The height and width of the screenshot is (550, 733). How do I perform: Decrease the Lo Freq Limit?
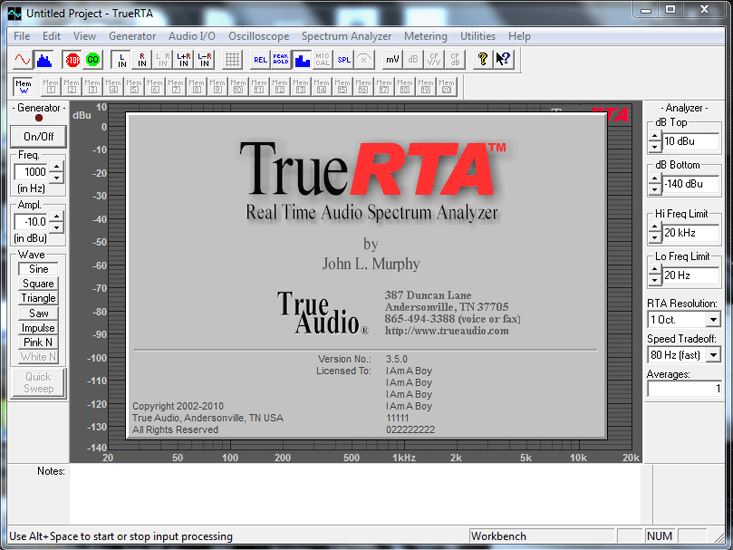[654, 280]
